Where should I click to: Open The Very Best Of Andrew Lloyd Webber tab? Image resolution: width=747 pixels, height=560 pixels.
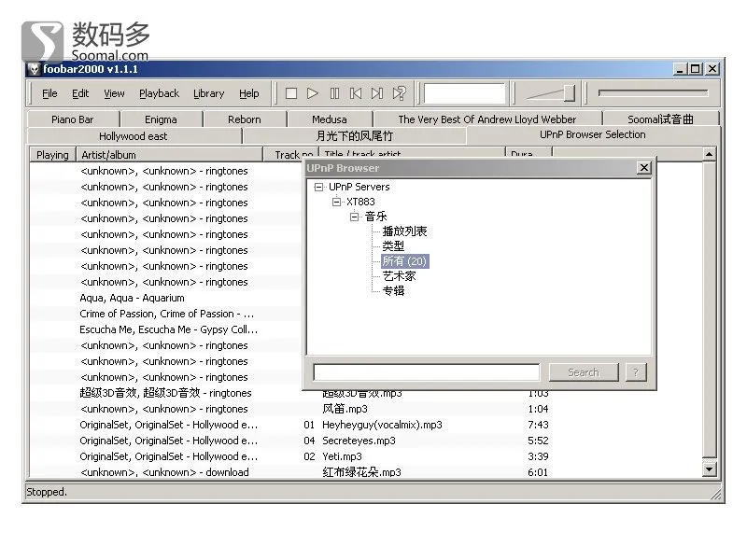487,119
